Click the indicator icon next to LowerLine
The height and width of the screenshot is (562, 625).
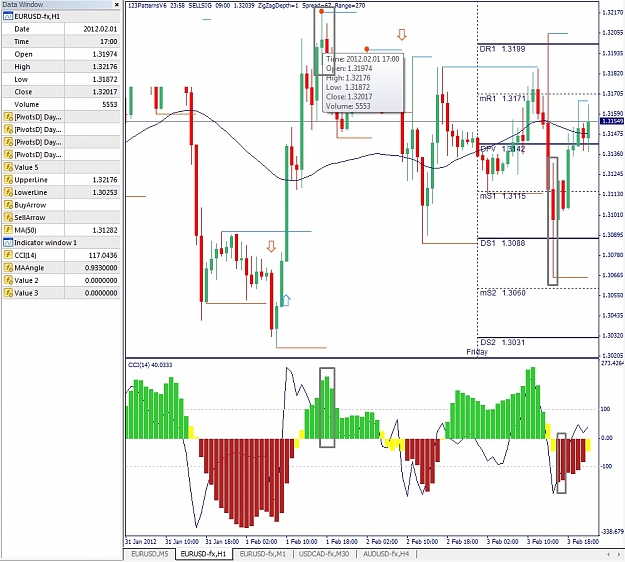click(8, 193)
